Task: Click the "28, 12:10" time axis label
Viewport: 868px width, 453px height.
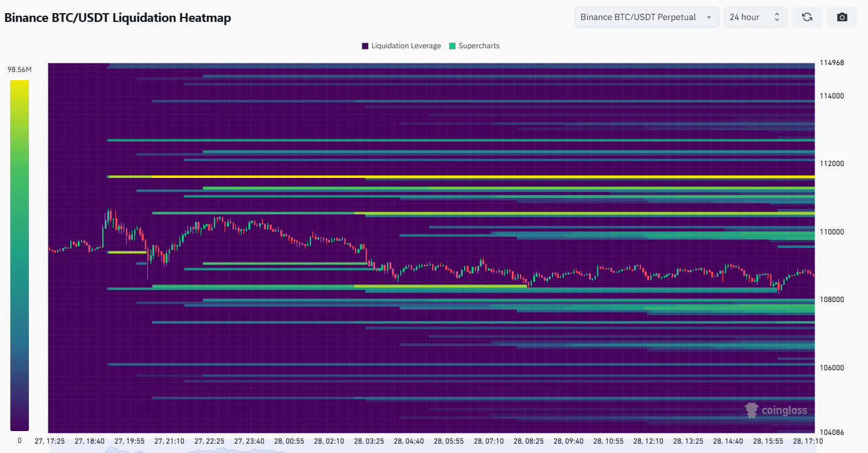Action: click(648, 441)
